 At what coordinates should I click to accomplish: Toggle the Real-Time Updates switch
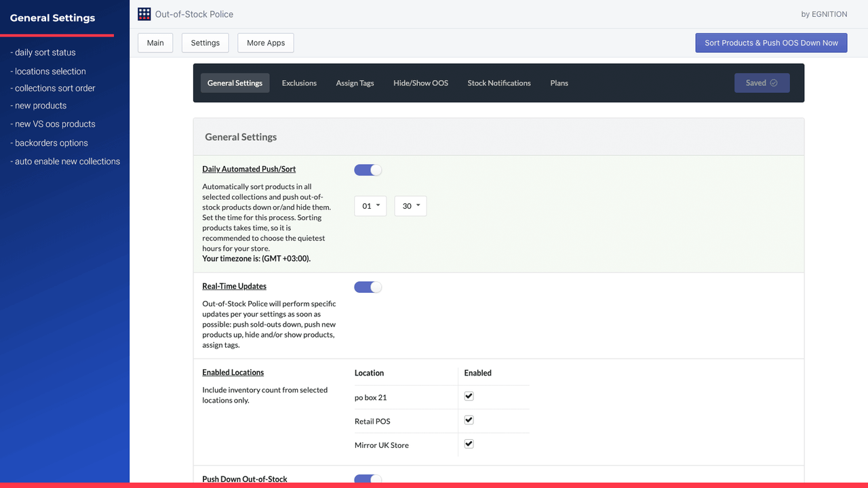click(368, 287)
